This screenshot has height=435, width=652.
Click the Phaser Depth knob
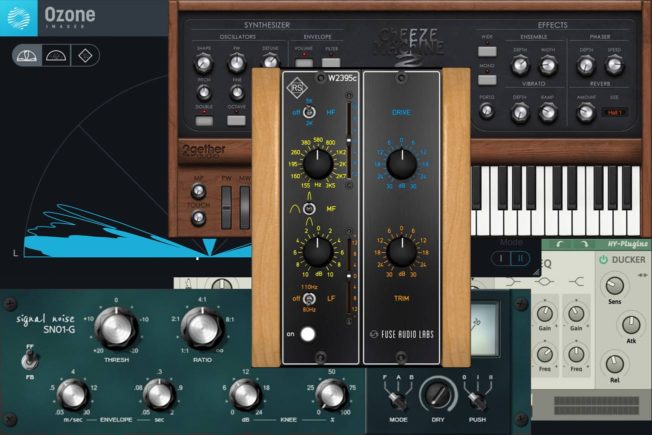click(x=586, y=66)
